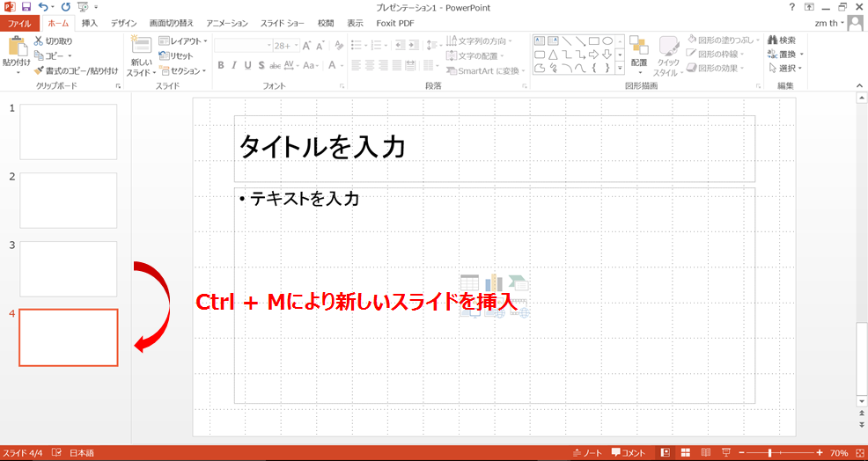
Task: Click the strikethrough abc button
Action: click(x=276, y=65)
